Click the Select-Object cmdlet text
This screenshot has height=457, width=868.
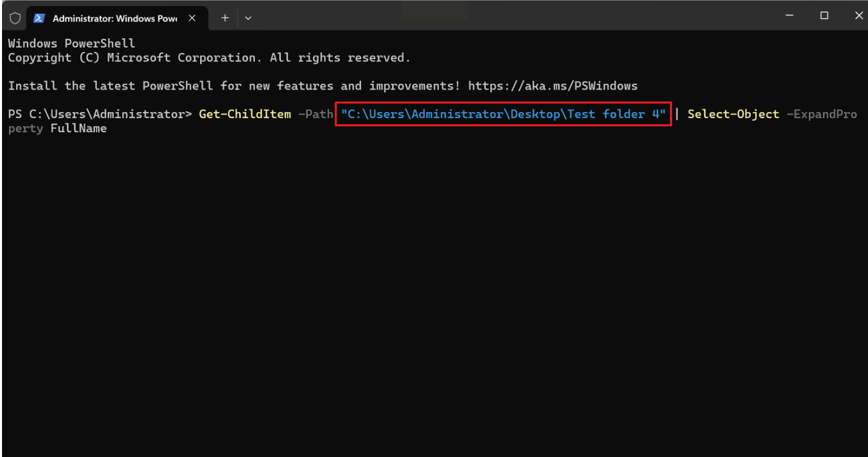(733, 114)
